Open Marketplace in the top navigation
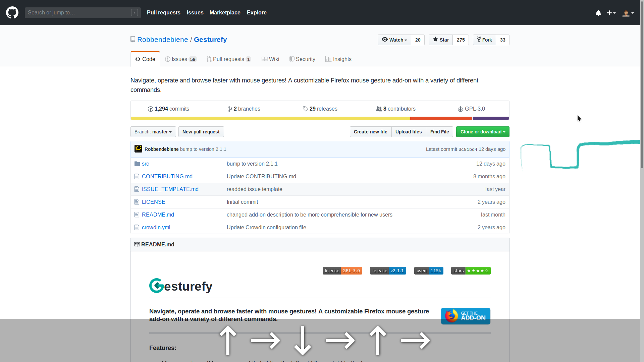Image resolution: width=644 pixels, height=362 pixels. tap(225, 13)
